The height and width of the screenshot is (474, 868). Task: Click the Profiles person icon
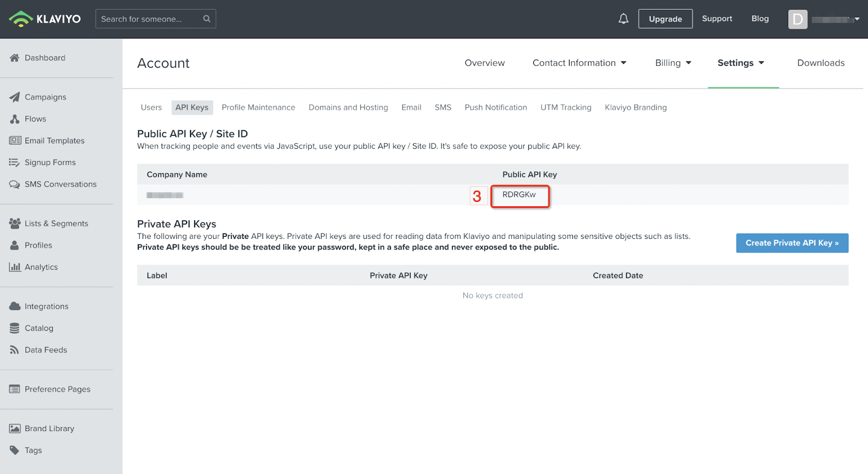point(15,245)
